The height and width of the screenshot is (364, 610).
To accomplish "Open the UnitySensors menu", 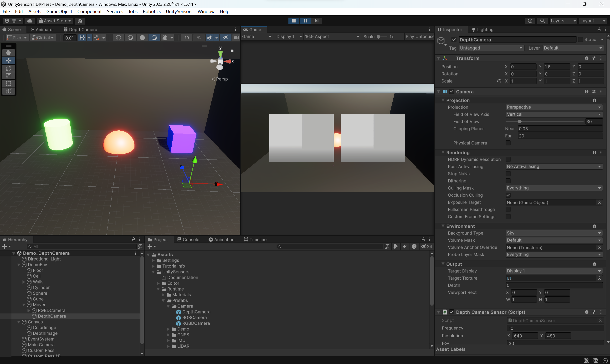I will tap(179, 11).
